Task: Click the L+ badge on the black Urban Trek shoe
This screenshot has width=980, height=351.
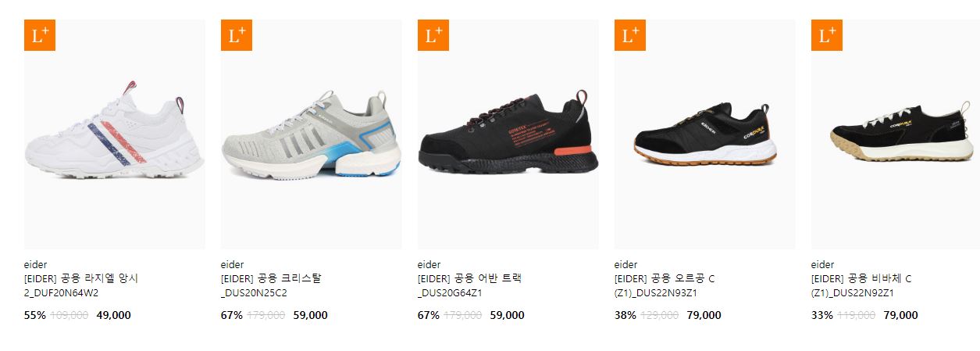Action: (x=433, y=35)
